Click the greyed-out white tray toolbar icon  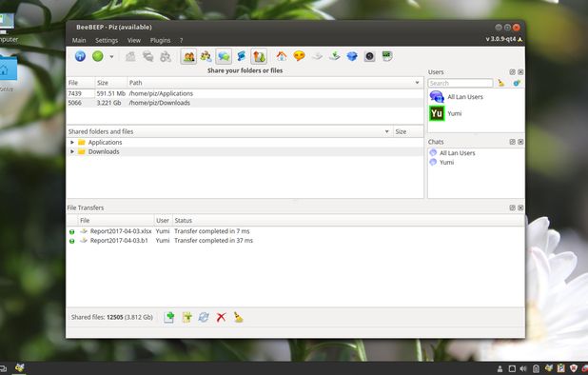[317, 56]
